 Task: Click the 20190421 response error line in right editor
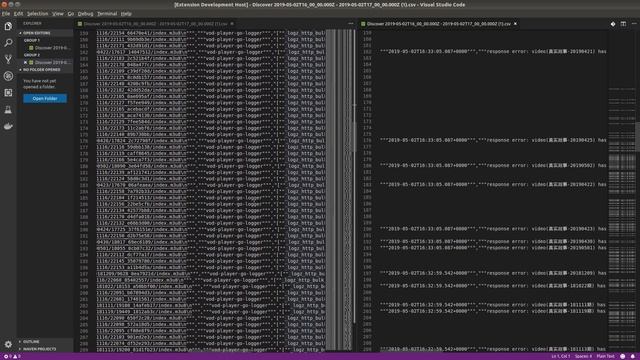click(493, 52)
